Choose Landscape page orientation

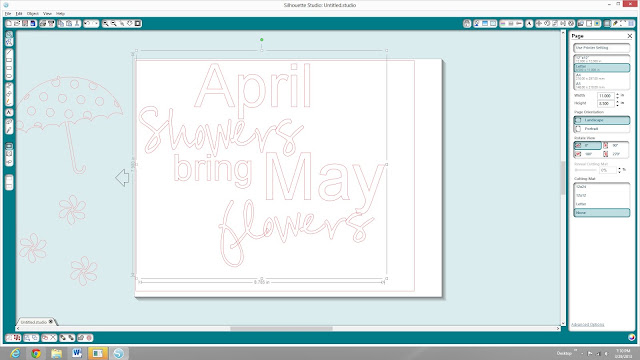pos(602,120)
